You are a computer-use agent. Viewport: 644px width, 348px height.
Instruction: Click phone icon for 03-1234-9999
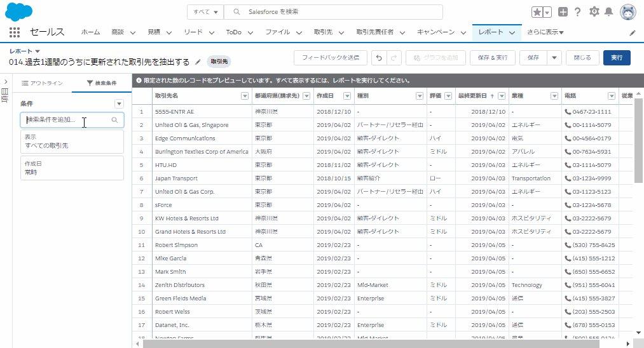(x=568, y=178)
